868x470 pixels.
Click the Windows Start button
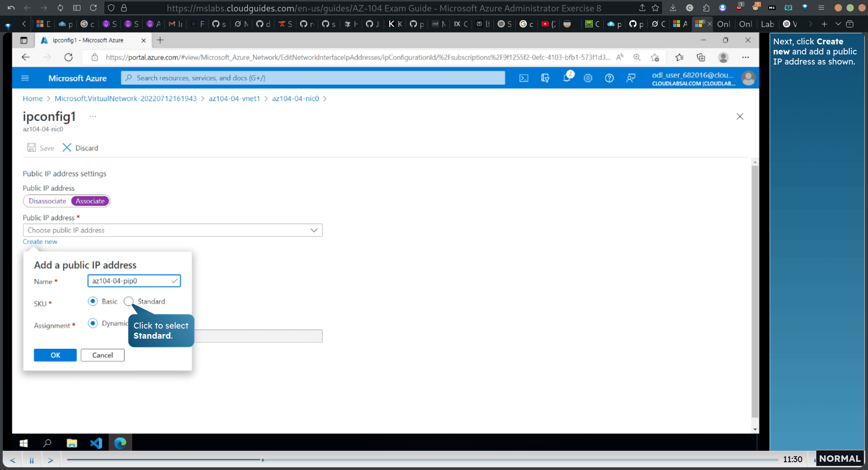[24, 443]
